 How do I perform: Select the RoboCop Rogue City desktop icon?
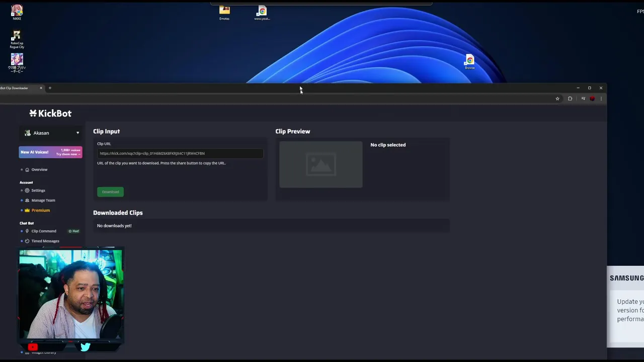17,40
